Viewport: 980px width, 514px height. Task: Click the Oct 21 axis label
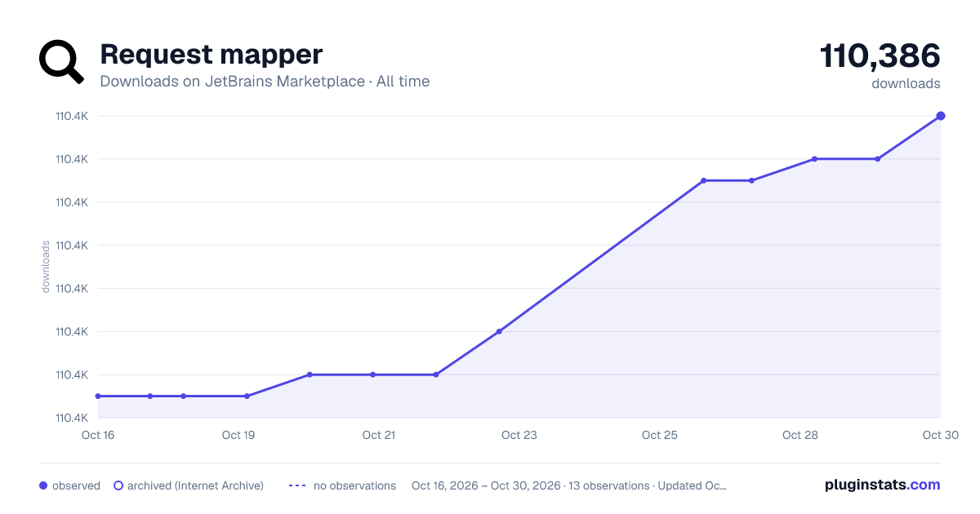[379, 435]
